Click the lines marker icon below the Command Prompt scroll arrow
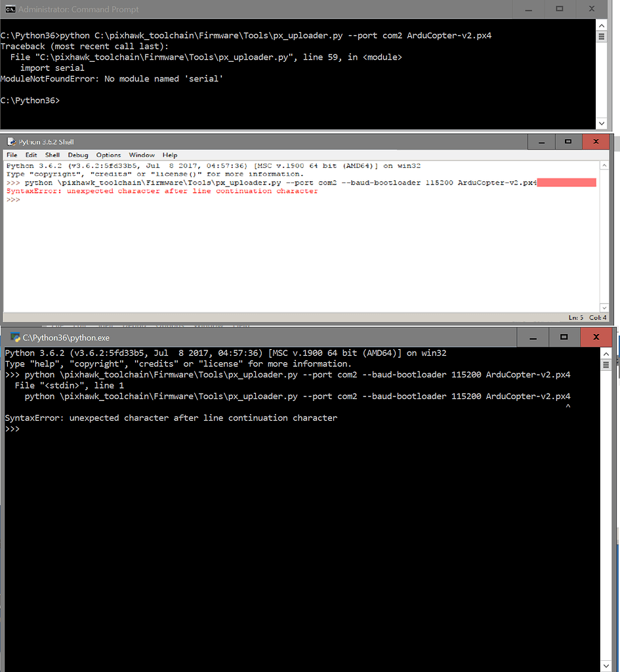This screenshot has height=672, width=620. pyautogui.click(x=602, y=36)
